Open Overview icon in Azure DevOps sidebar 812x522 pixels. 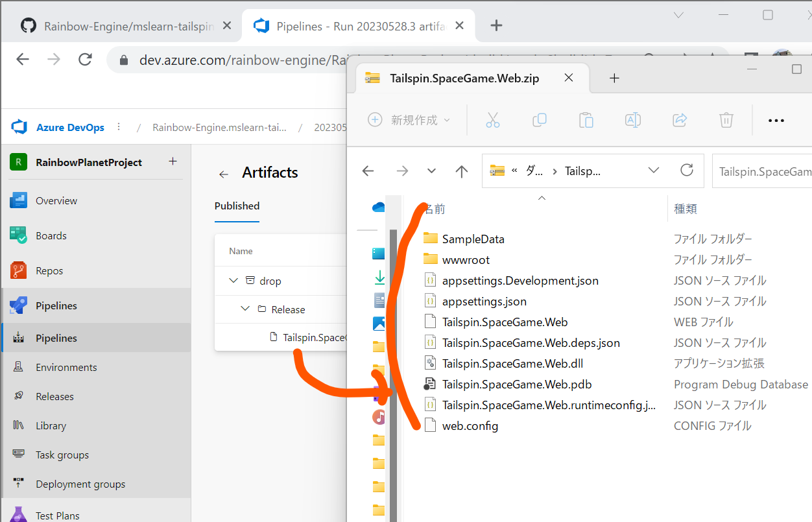coord(18,200)
